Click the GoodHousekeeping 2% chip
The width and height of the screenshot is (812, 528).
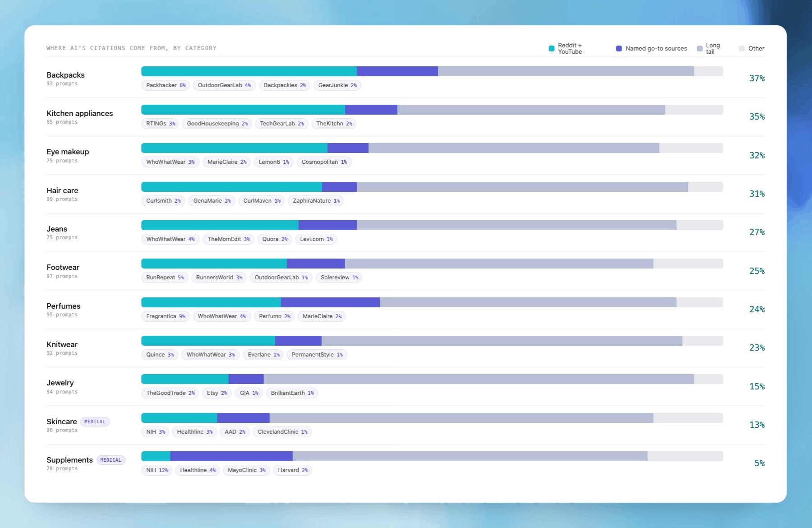(217, 124)
